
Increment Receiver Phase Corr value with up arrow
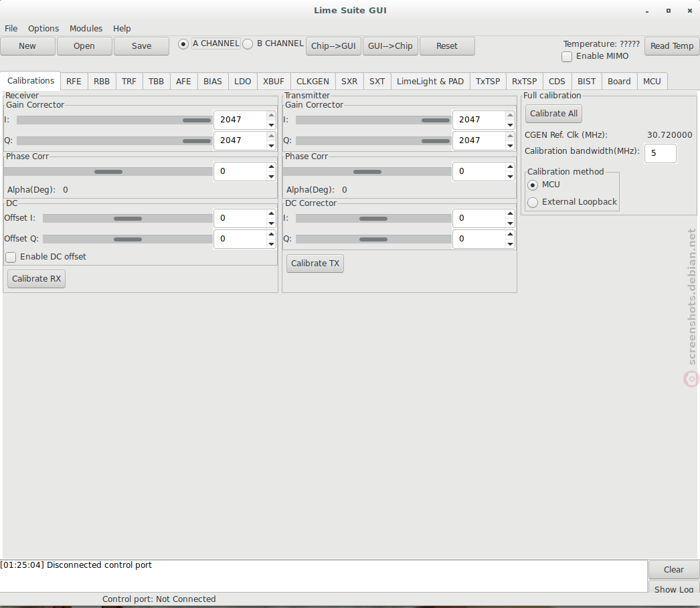point(271,167)
